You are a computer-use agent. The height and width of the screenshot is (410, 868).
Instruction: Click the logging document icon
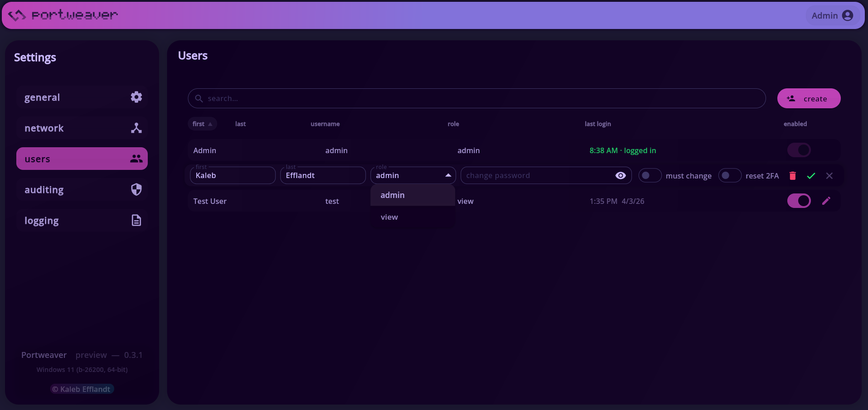pyautogui.click(x=136, y=220)
